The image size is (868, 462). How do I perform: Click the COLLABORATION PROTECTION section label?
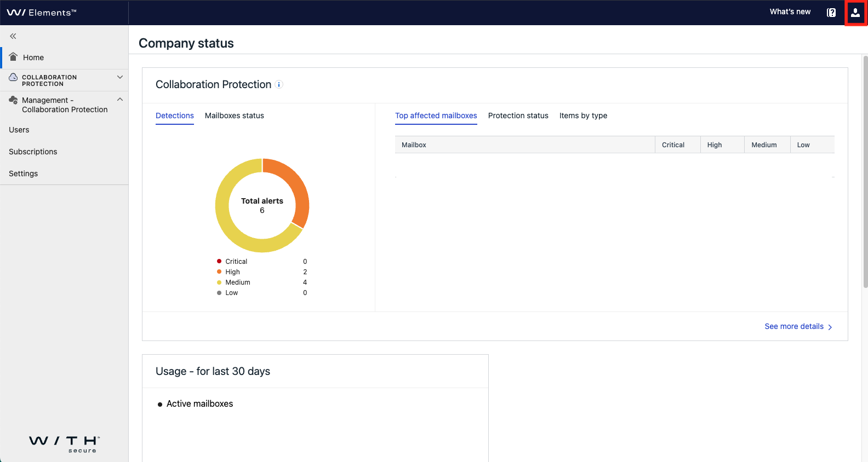[x=49, y=80]
